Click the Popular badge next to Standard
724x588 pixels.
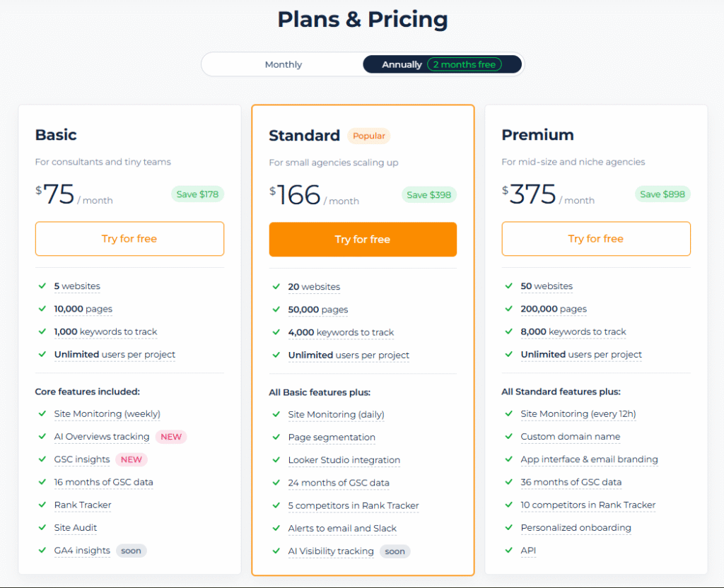(x=368, y=136)
